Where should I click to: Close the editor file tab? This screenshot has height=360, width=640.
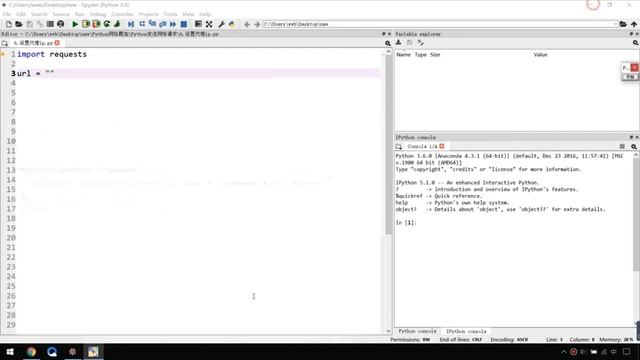coord(57,43)
